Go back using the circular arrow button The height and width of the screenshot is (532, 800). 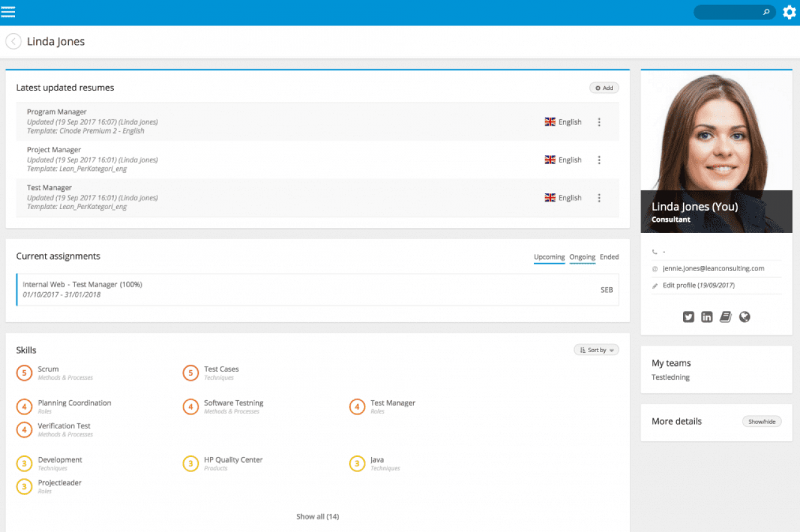[x=13, y=42]
